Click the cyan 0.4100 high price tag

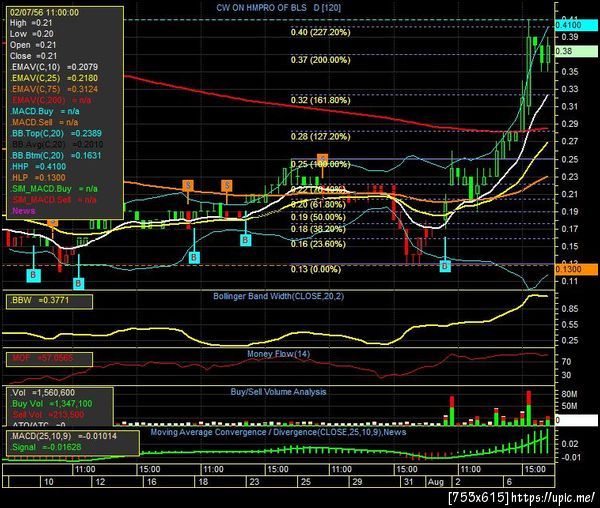(x=575, y=25)
